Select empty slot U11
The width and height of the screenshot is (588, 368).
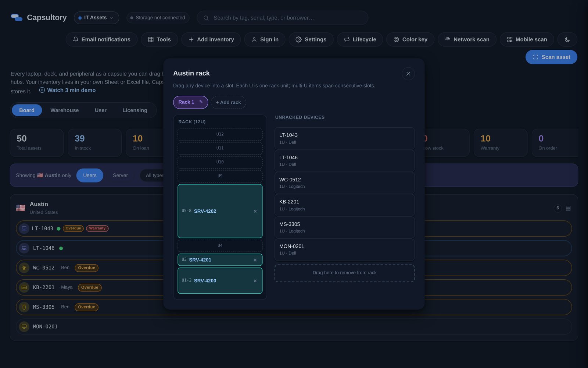[x=220, y=148]
